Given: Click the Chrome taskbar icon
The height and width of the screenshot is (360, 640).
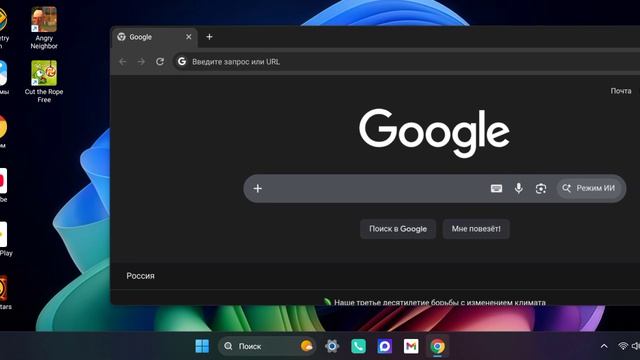Looking at the screenshot, I should (437, 346).
